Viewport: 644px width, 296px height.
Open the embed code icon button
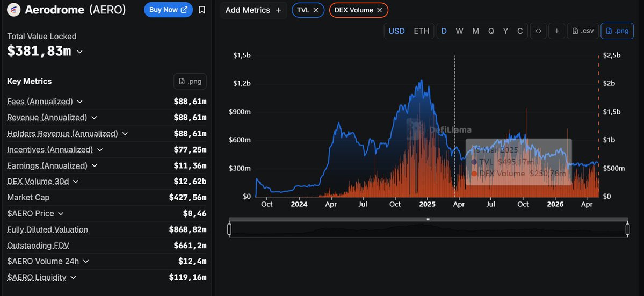coord(538,31)
